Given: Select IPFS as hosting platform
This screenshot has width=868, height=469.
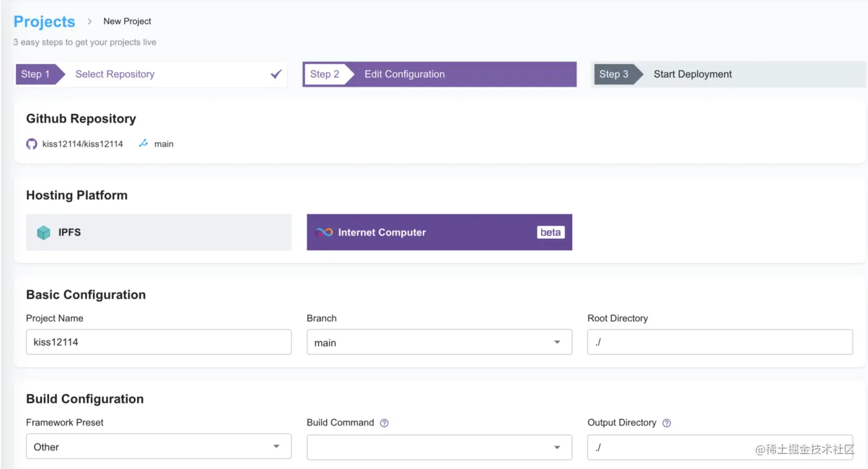Looking at the screenshot, I should [159, 233].
